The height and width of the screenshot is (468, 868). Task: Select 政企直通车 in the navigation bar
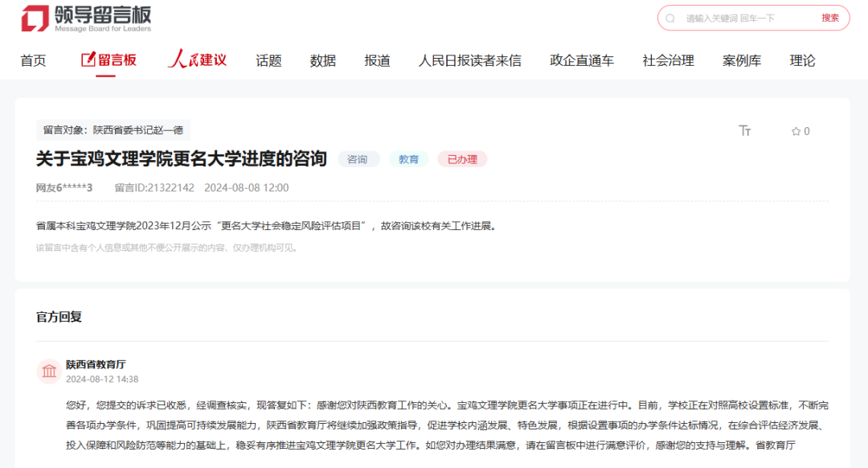pyautogui.click(x=582, y=60)
